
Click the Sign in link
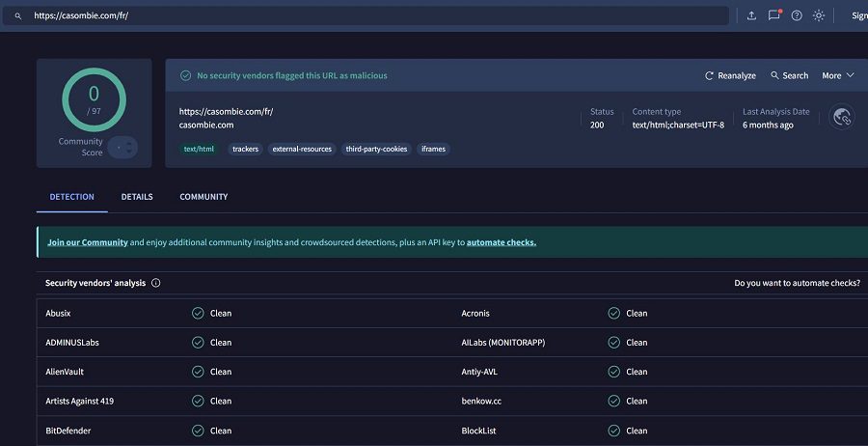pos(859,15)
